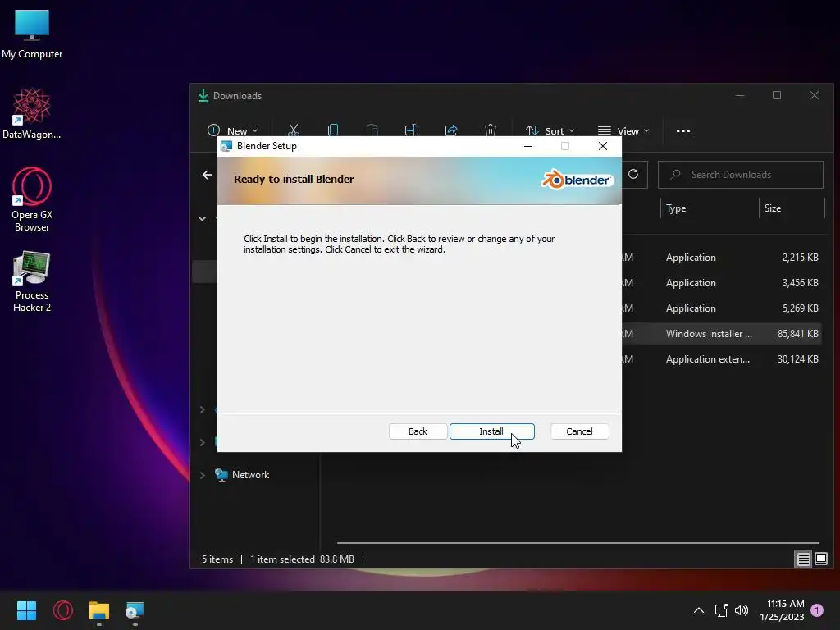The width and height of the screenshot is (840, 630).
Task: Expand the Network tree node
Action: click(x=202, y=475)
